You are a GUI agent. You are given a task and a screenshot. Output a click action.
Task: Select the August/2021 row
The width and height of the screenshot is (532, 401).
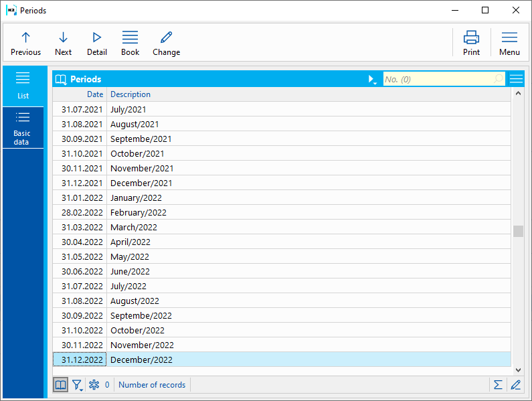282,124
